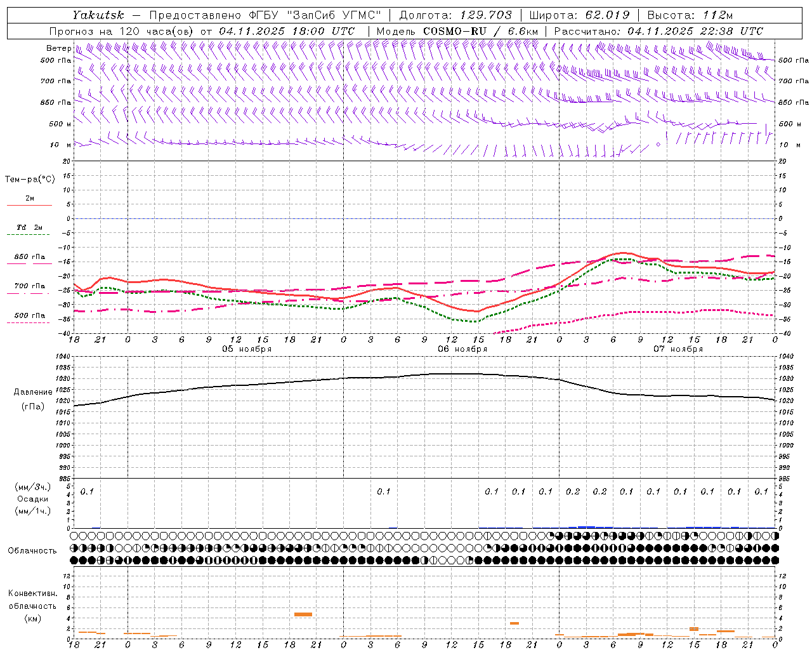This screenshot has width=812, height=650.
Task: Click the tall orange convective bar near 5 km
Action: [303, 614]
